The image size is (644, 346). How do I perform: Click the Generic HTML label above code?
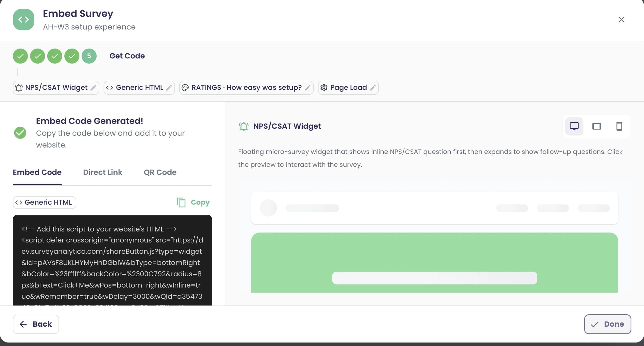[45, 203]
